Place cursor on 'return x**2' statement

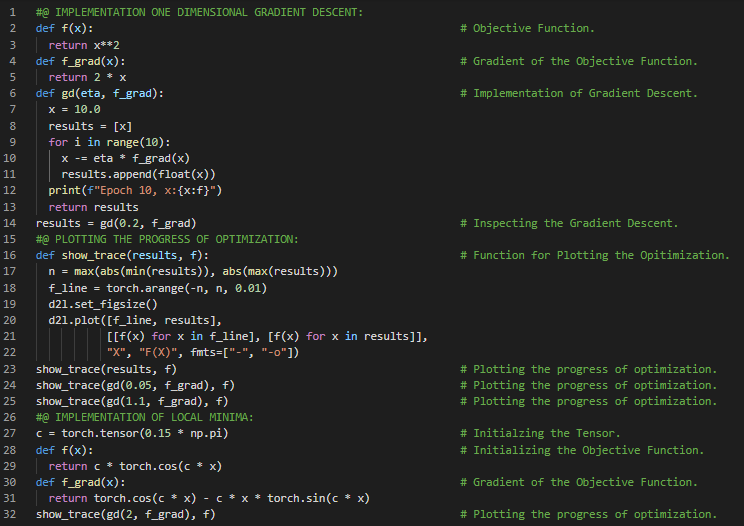(84, 45)
